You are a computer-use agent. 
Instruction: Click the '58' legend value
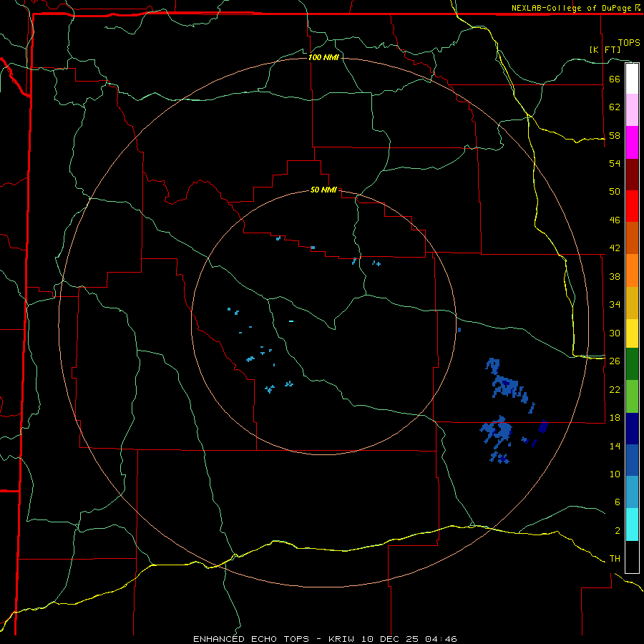point(615,135)
